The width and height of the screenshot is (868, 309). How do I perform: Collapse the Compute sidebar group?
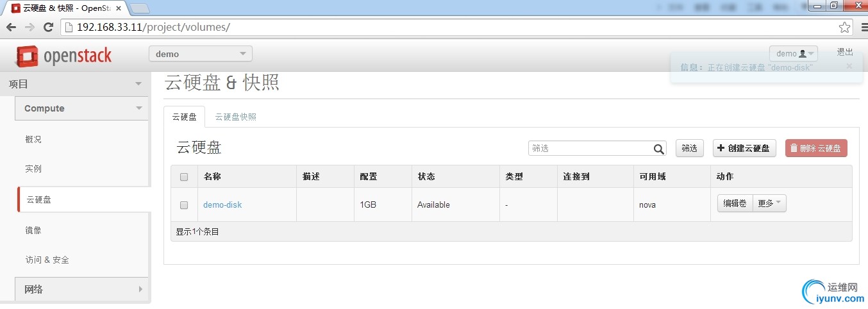pyautogui.click(x=81, y=108)
